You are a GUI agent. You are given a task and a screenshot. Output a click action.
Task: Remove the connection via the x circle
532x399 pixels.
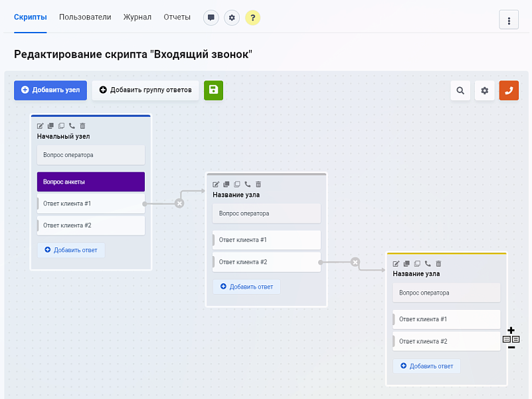(179, 203)
